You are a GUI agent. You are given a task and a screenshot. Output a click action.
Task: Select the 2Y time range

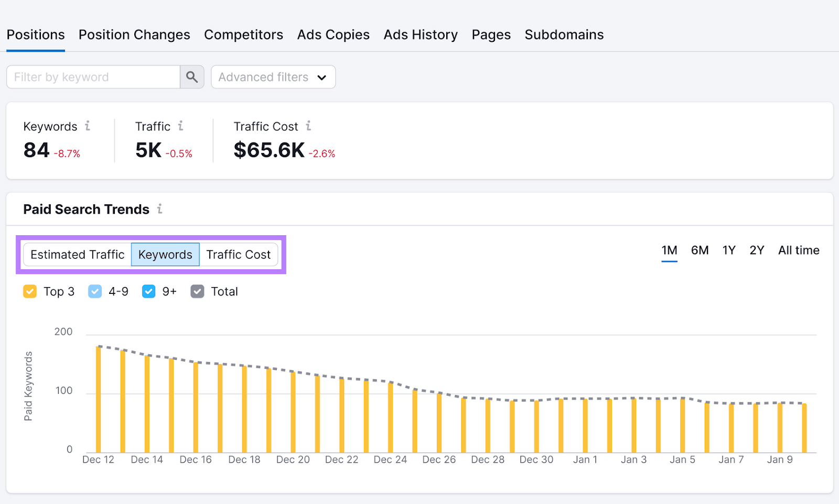click(757, 250)
